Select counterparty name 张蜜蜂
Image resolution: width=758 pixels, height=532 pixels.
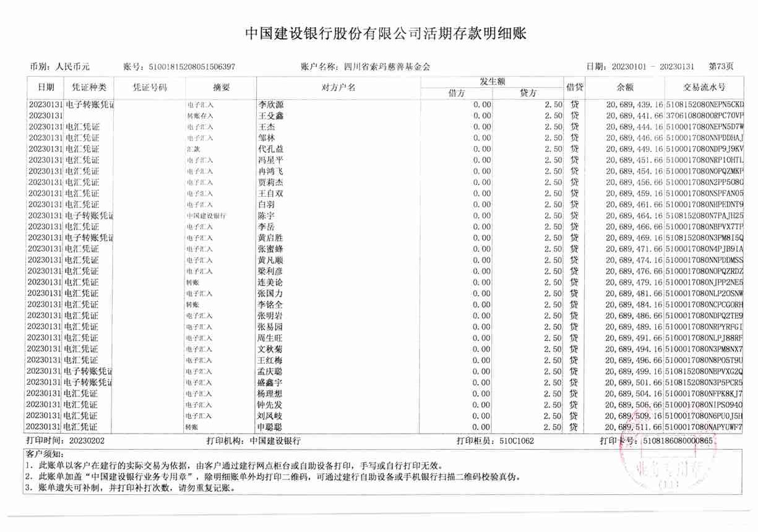pyautogui.click(x=270, y=249)
